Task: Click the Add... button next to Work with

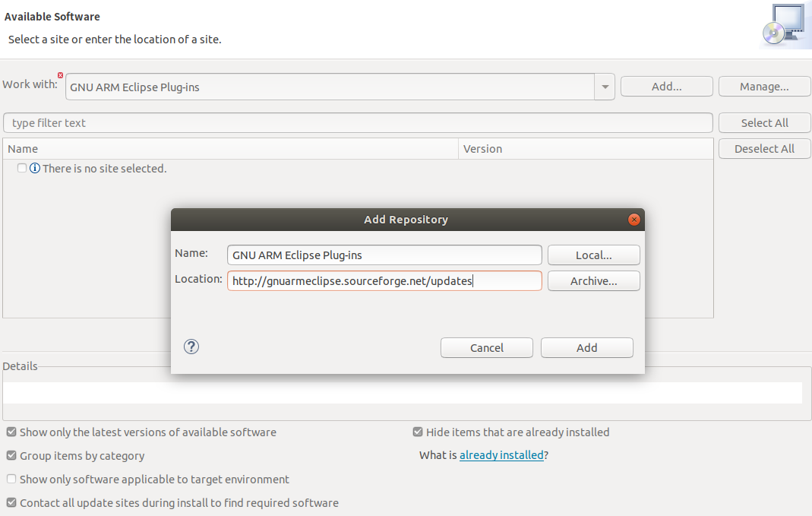Action: (666, 87)
